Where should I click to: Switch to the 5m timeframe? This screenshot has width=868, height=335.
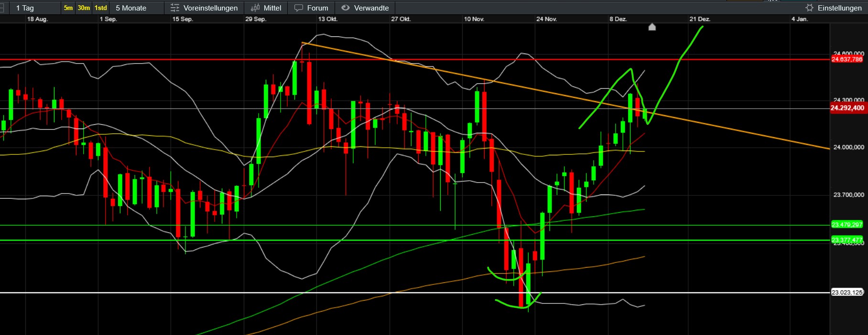(68, 8)
